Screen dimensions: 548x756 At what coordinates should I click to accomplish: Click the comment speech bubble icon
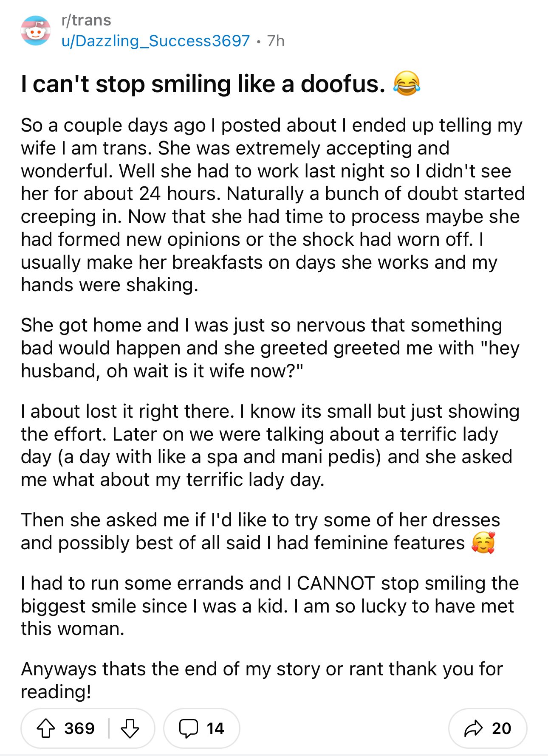(x=188, y=728)
